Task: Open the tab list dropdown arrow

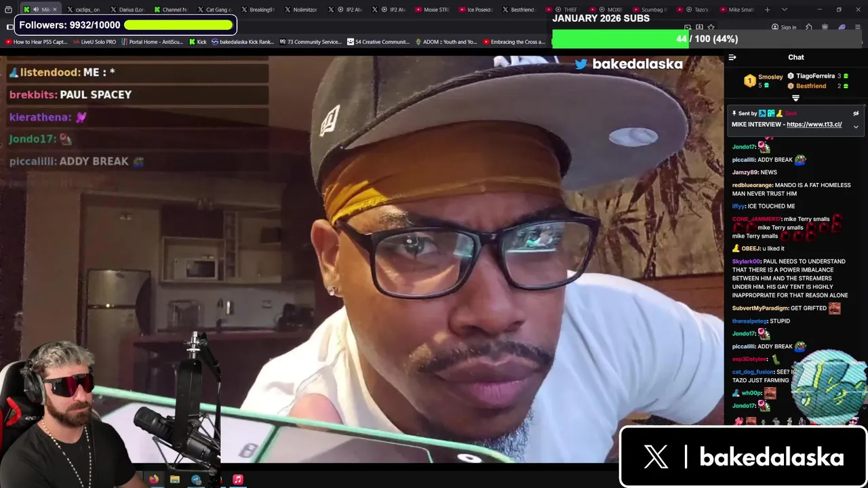Action: (x=785, y=9)
